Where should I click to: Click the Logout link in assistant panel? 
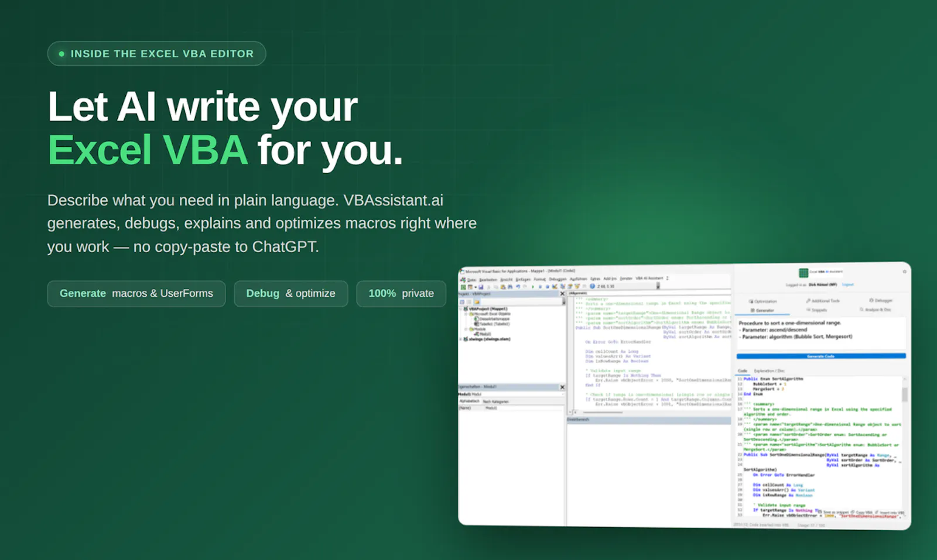(x=847, y=284)
